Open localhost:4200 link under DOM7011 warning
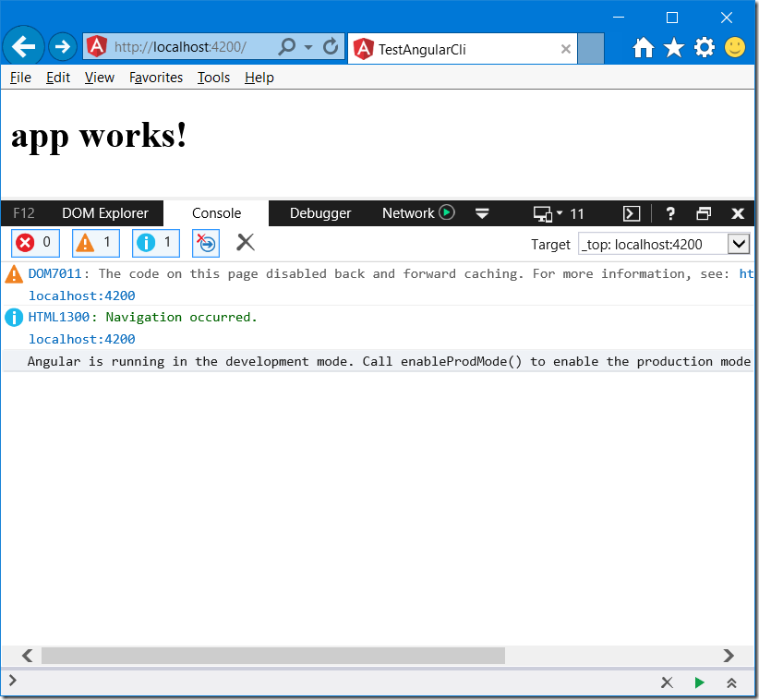Screen dimensions: 759x700 pos(82,296)
